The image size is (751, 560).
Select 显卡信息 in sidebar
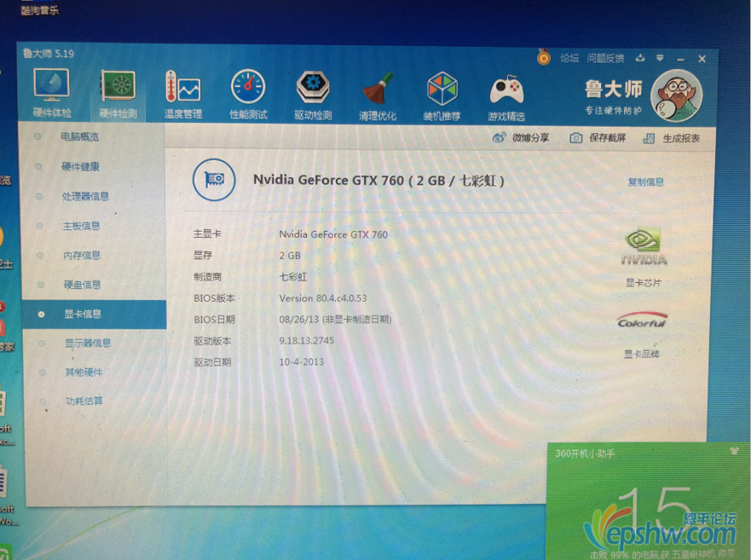coord(95,315)
